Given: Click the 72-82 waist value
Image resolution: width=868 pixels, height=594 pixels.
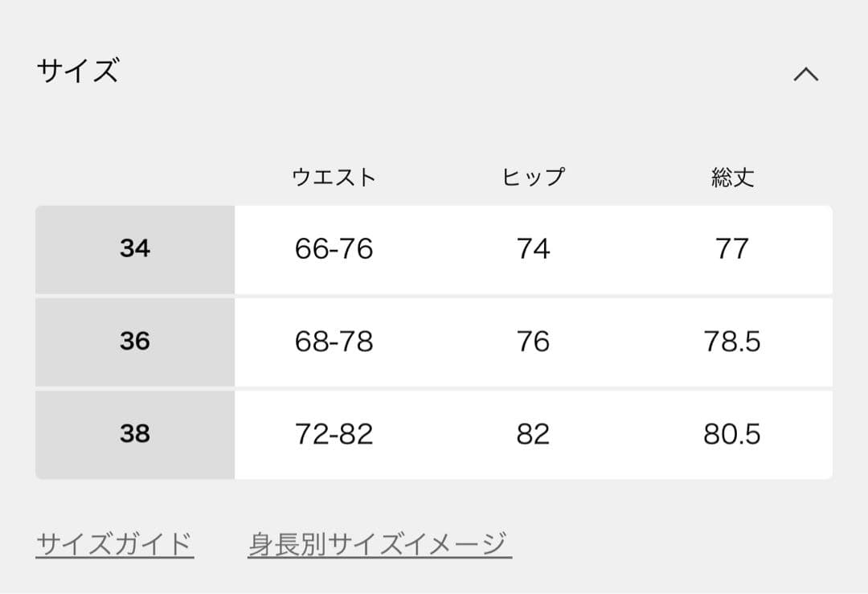Looking at the screenshot, I should coord(334,435).
